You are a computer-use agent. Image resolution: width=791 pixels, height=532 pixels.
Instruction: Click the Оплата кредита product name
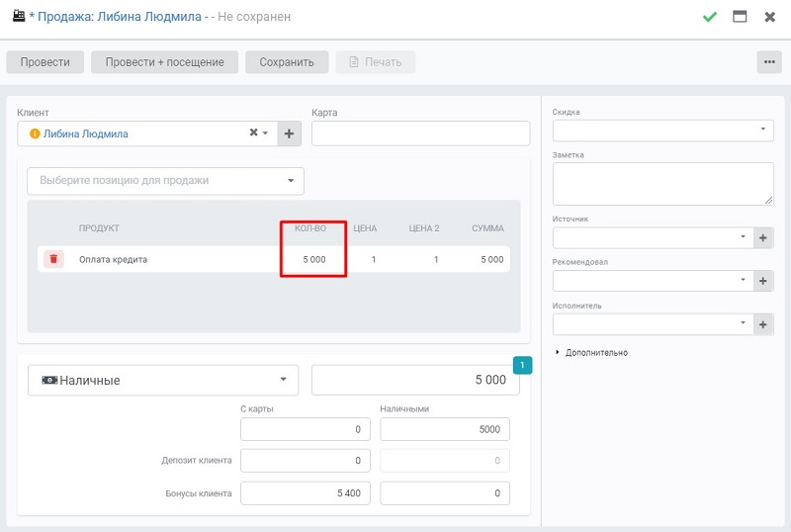coord(113,259)
